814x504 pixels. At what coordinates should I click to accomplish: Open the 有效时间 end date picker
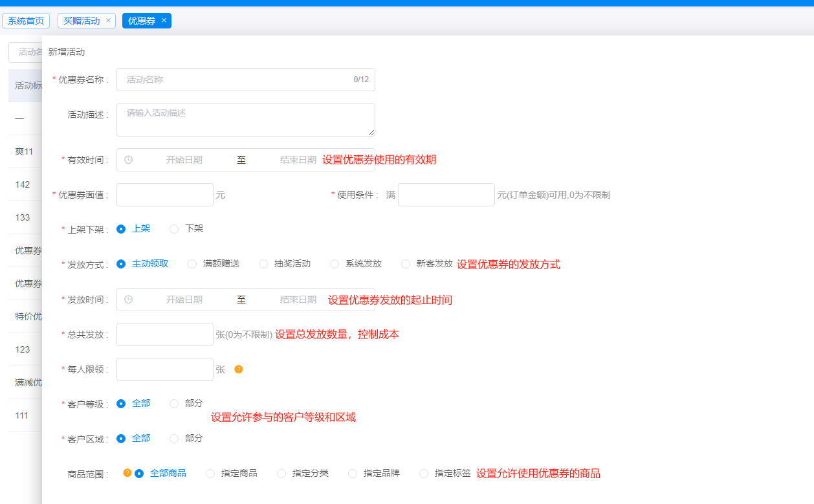point(298,160)
